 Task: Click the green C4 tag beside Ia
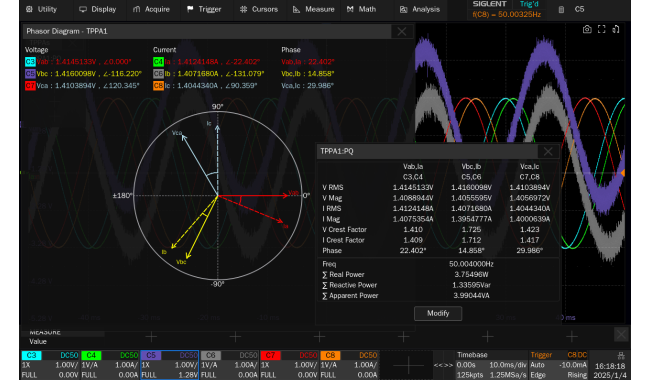[x=158, y=62]
